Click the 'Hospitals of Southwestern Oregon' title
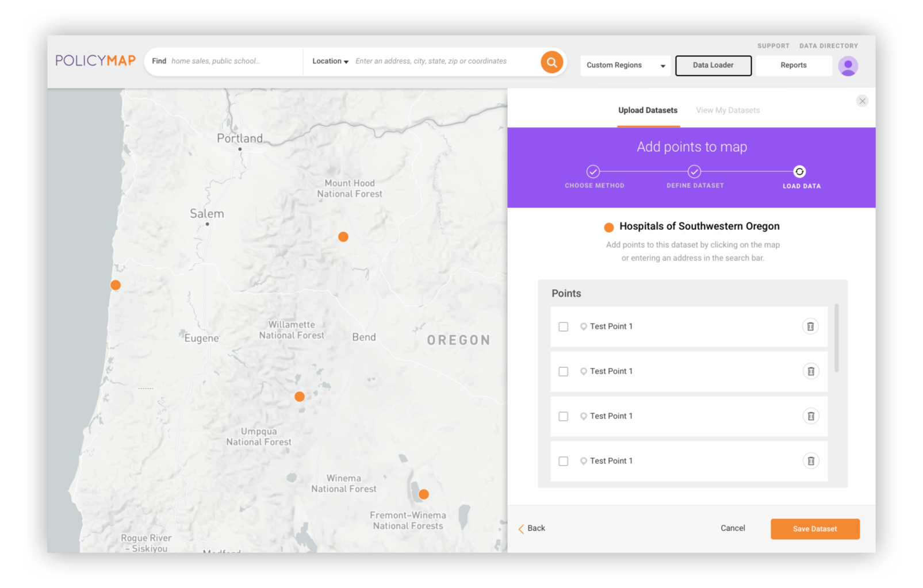 click(699, 226)
